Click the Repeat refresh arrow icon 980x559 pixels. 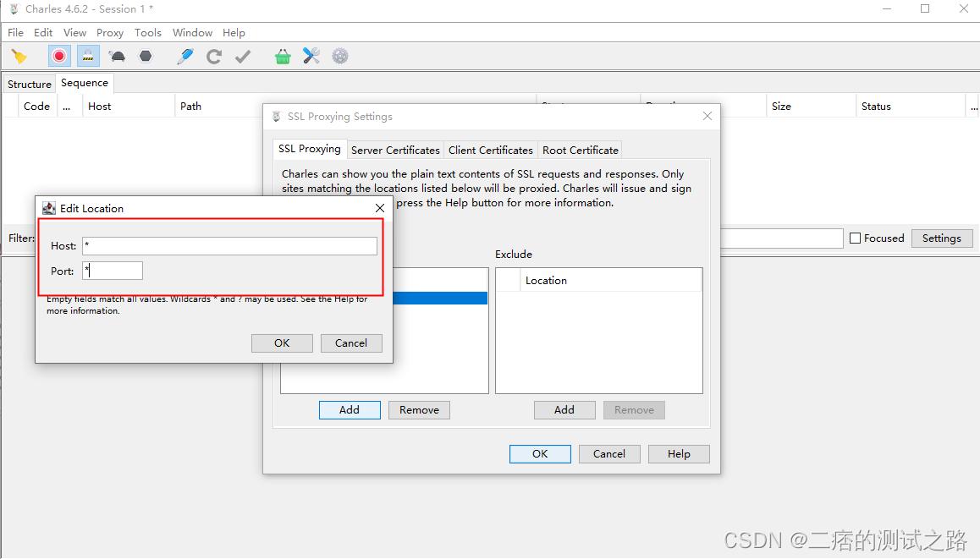[x=214, y=56]
